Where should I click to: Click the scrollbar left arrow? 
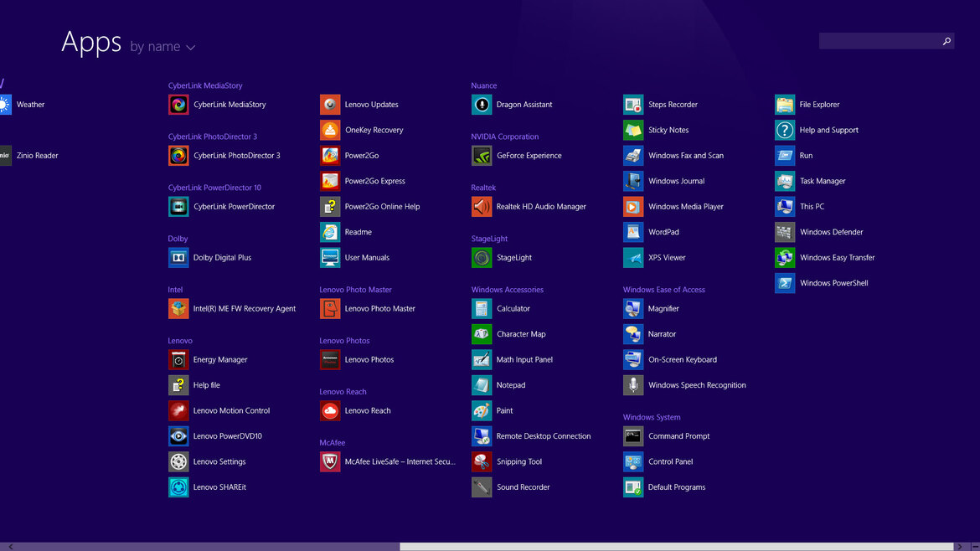point(11,547)
